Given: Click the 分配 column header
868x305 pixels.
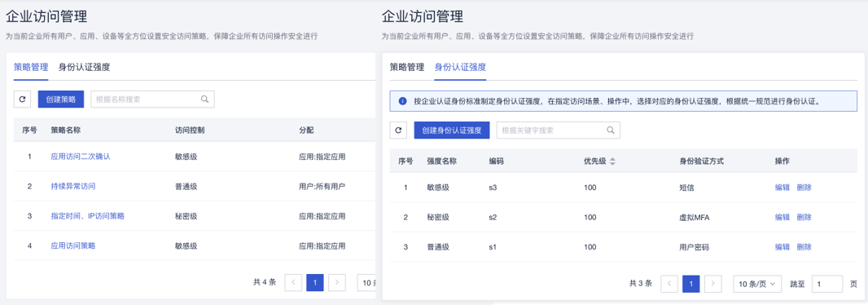Looking at the screenshot, I should 306,130.
